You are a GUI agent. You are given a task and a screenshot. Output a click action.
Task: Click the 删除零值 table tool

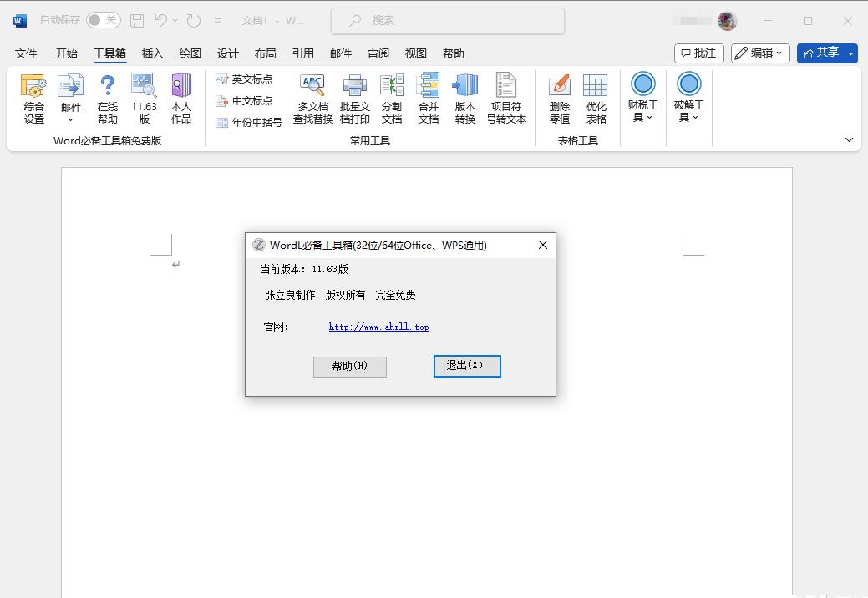click(x=560, y=99)
